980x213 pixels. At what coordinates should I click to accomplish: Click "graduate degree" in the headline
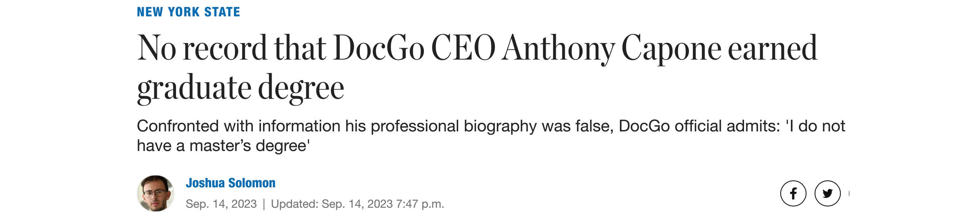241,88
